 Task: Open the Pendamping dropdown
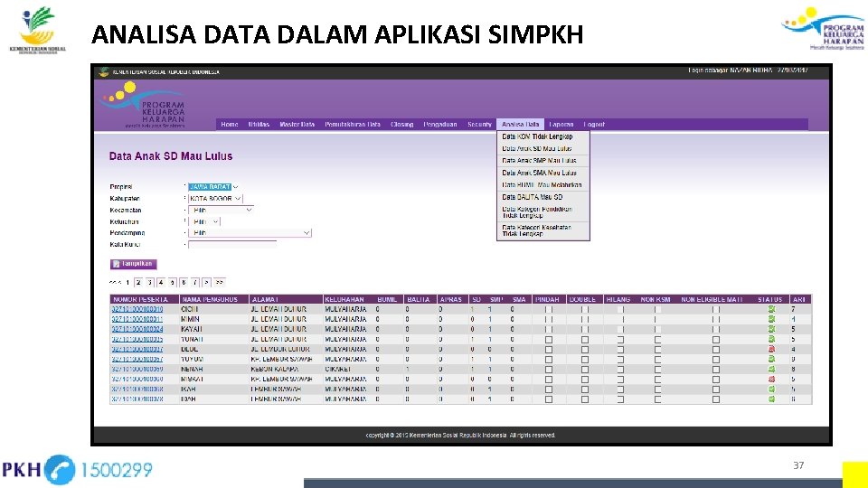250,233
